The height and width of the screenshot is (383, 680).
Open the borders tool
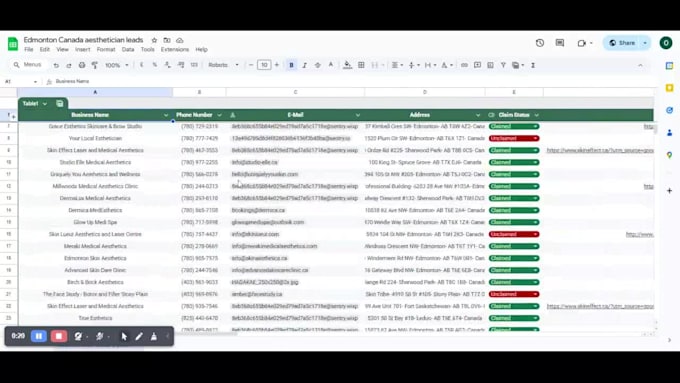click(x=361, y=65)
